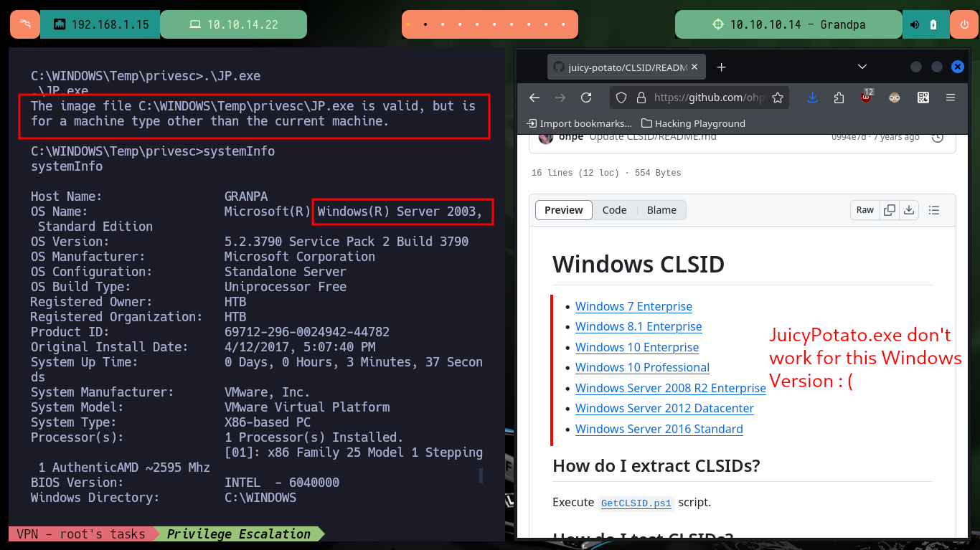This screenshot has height=550, width=980.
Task: Download the raw file icon
Action: pos(909,210)
